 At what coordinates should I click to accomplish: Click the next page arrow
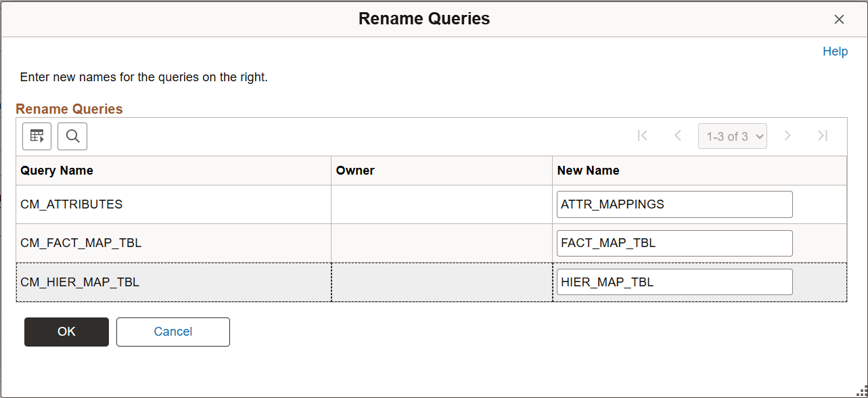point(787,135)
